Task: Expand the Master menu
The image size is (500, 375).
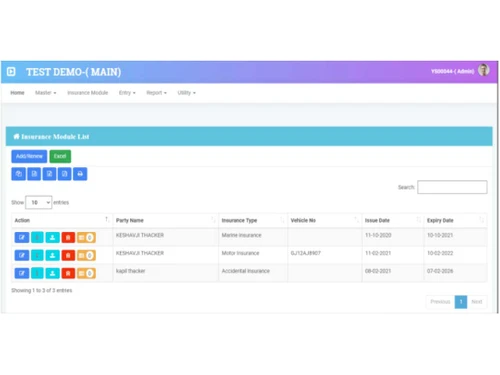Action: (x=46, y=93)
